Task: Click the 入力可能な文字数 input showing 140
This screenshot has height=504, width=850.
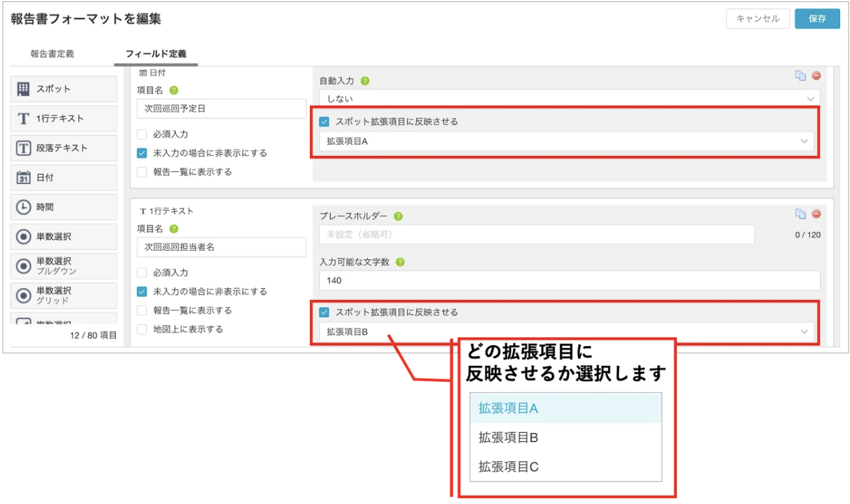Action: (x=570, y=280)
